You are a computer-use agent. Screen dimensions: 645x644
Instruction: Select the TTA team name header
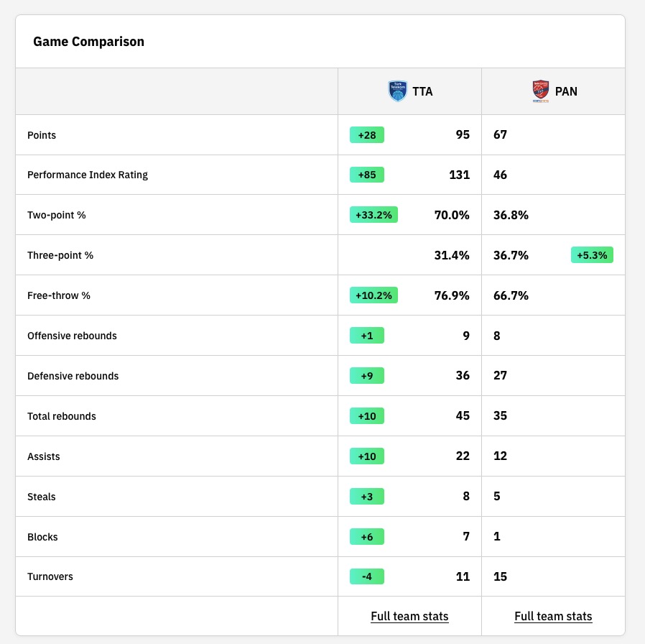click(422, 91)
